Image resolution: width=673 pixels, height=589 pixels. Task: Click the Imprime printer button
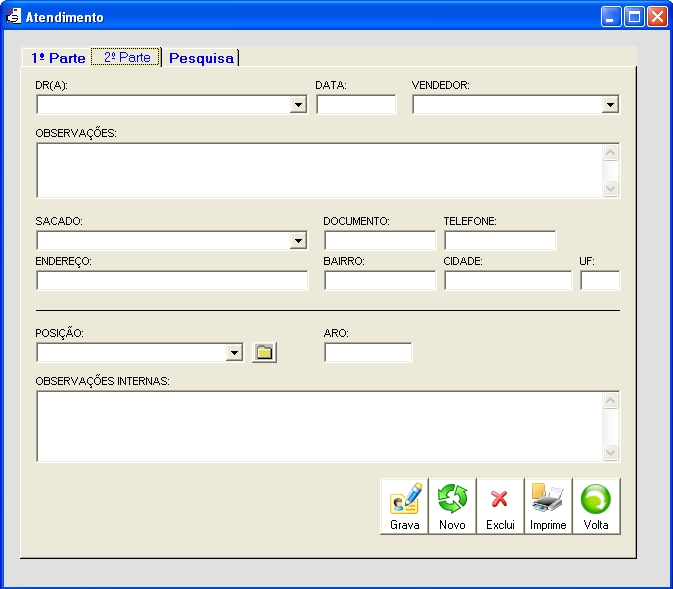click(549, 507)
